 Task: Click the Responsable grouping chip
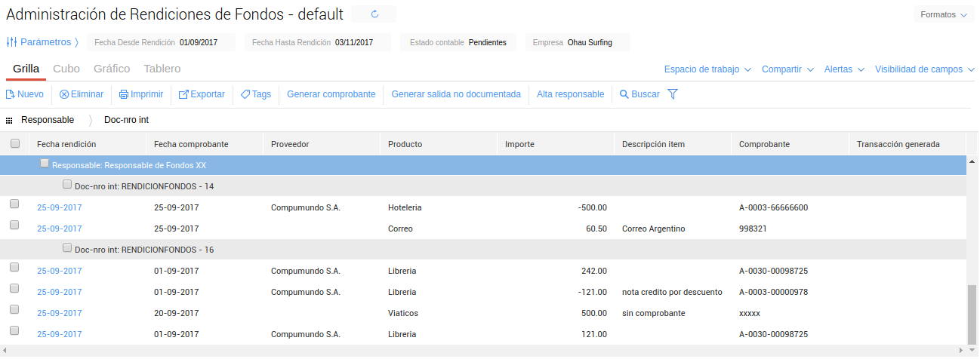pyautogui.click(x=48, y=120)
